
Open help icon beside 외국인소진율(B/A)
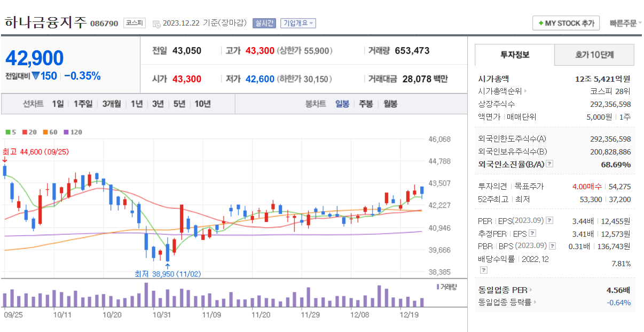pos(549,165)
